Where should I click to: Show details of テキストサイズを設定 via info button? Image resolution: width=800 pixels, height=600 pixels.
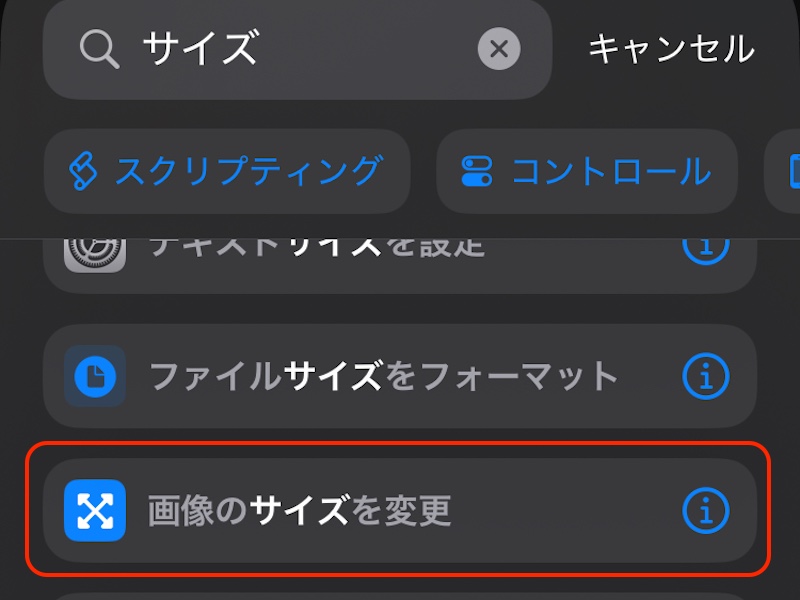pos(706,248)
